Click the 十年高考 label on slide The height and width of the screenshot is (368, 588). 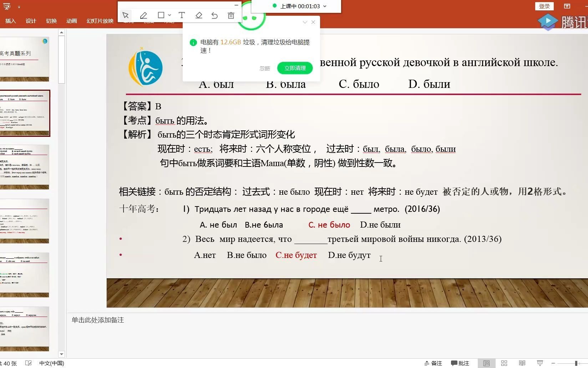(x=139, y=209)
